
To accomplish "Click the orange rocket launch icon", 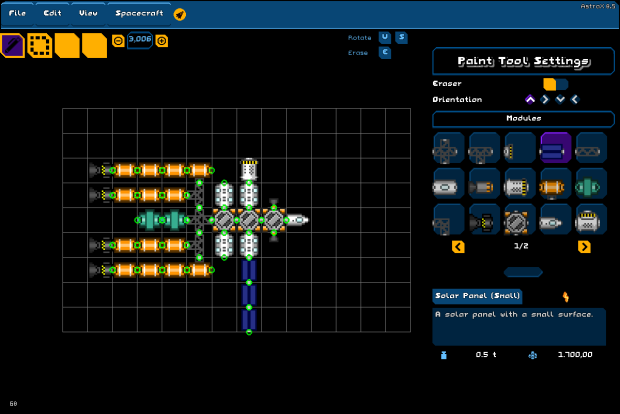I will pos(180,15).
